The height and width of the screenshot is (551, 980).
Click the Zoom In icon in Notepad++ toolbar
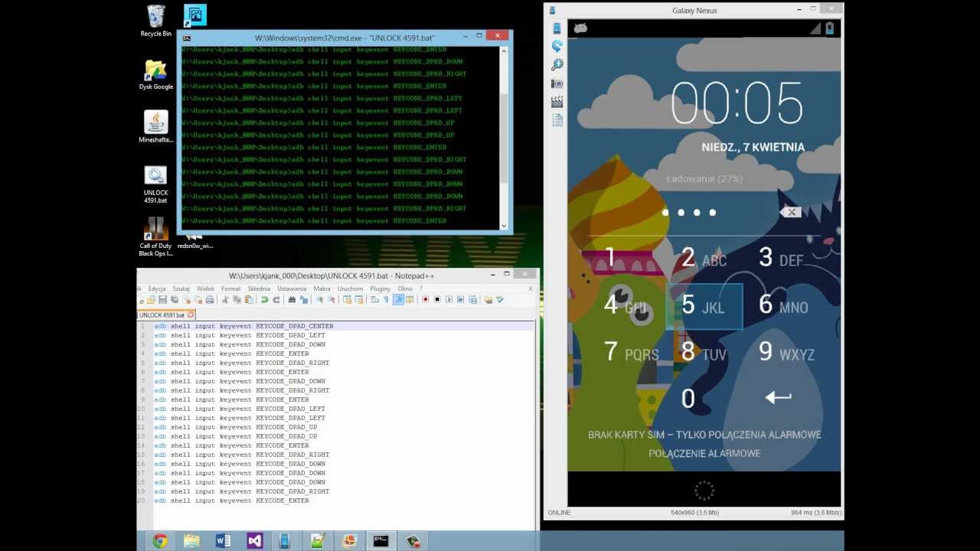point(319,299)
